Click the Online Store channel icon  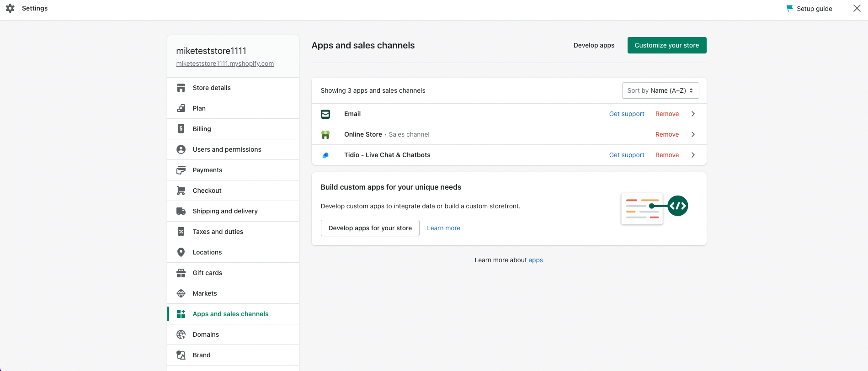coord(325,134)
